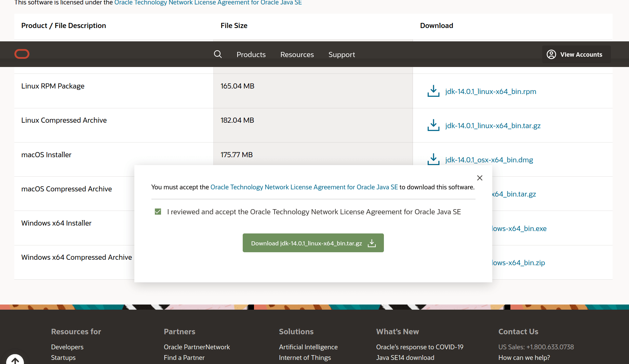
Task: Click the 182.04 MB file size cell
Action: click(313, 125)
